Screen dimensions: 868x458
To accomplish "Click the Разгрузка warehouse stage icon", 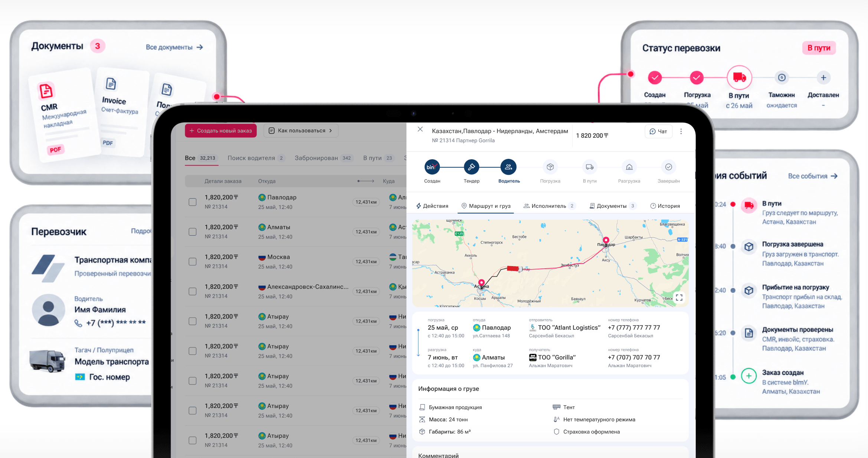I will (629, 167).
